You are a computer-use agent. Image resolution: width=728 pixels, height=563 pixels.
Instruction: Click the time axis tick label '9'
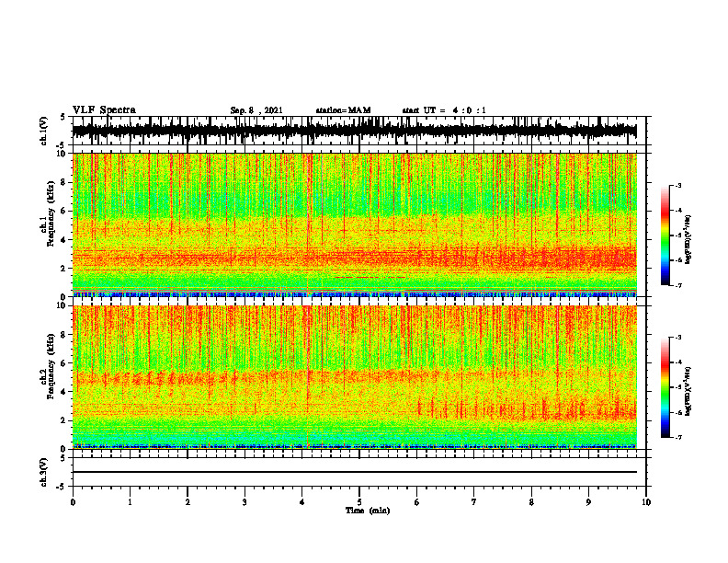pos(588,502)
